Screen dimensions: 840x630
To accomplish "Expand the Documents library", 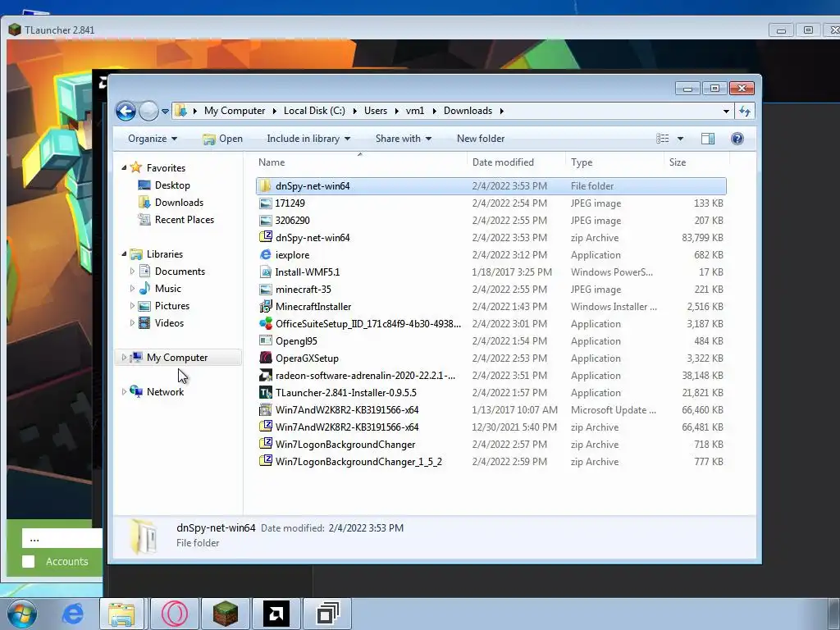I will pos(132,271).
